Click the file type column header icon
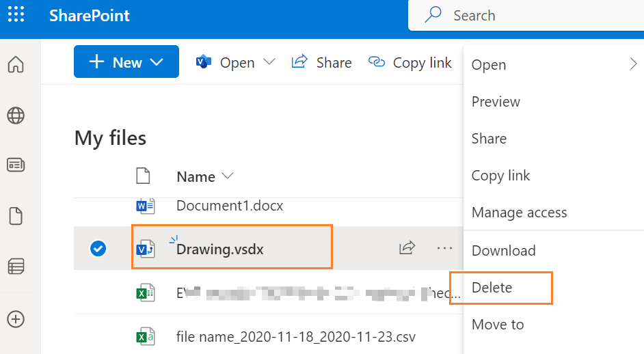 pos(143,176)
